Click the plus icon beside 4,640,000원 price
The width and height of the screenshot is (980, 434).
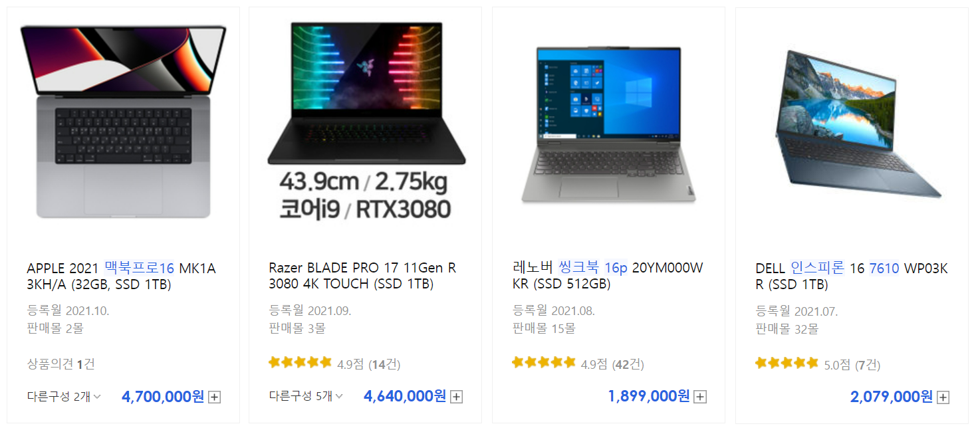tap(456, 397)
